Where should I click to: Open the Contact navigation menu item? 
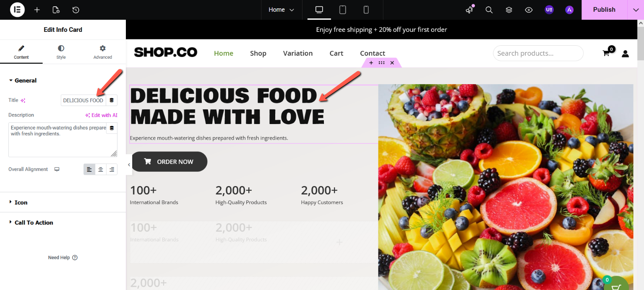tap(373, 53)
